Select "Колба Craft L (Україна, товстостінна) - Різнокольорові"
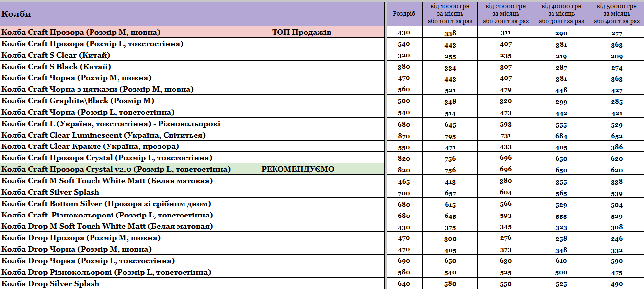Screen dimensions: 644x289 111,124
